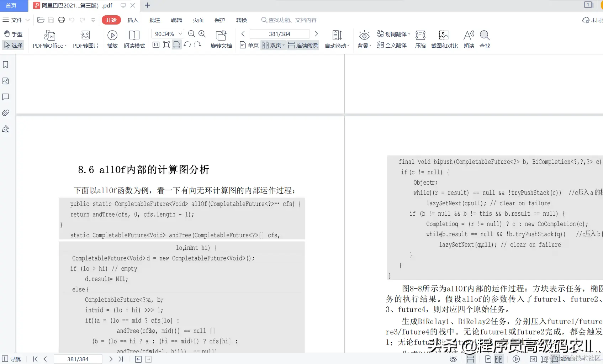Open the bookmarks panel in the sidebar
This screenshot has width=603, height=364.
pos(5,65)
